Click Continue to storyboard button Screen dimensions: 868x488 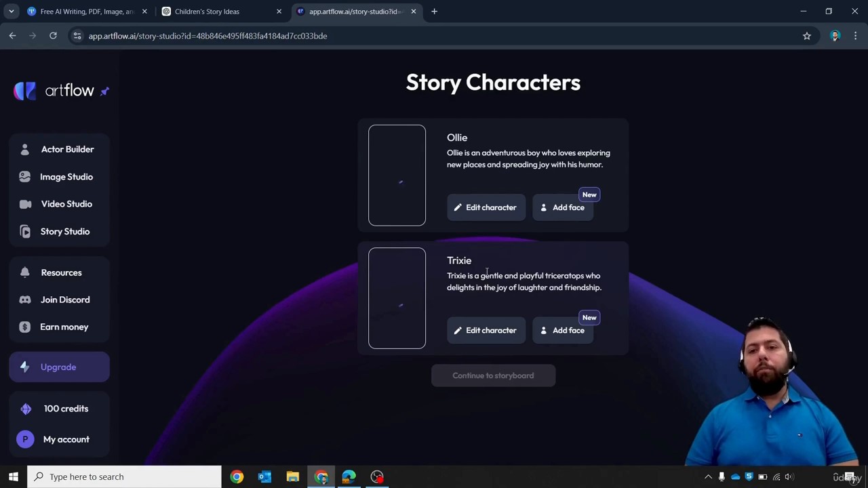(493, 375)
